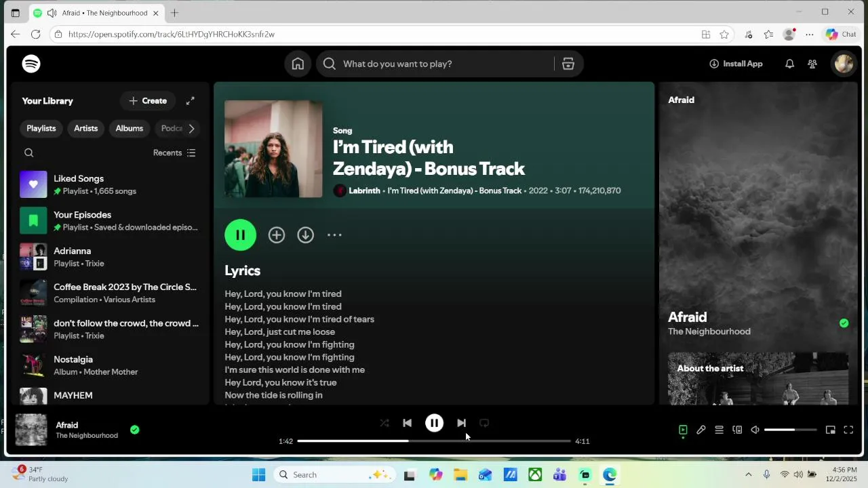
Task: Add song to Liked Songs
Action: [x=277, y=235]
